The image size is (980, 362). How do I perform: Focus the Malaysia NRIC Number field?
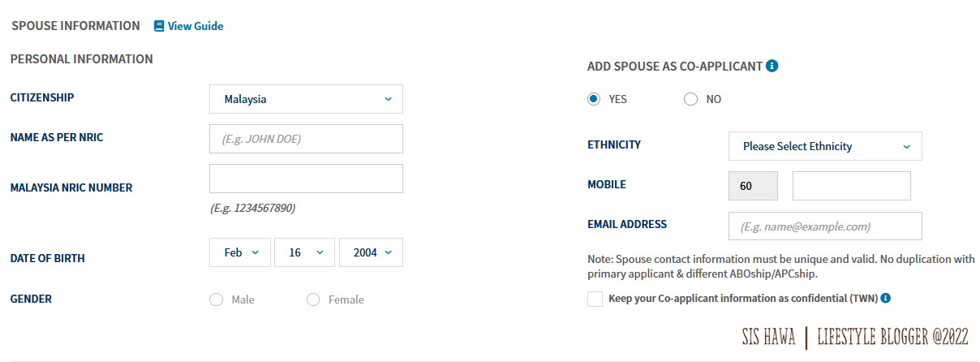(x=306, y=179)
